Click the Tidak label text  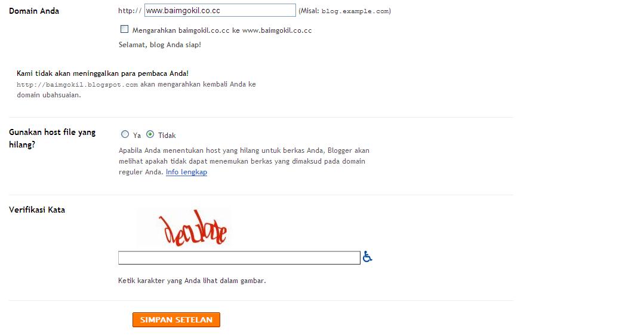click(x=167, y=135)
